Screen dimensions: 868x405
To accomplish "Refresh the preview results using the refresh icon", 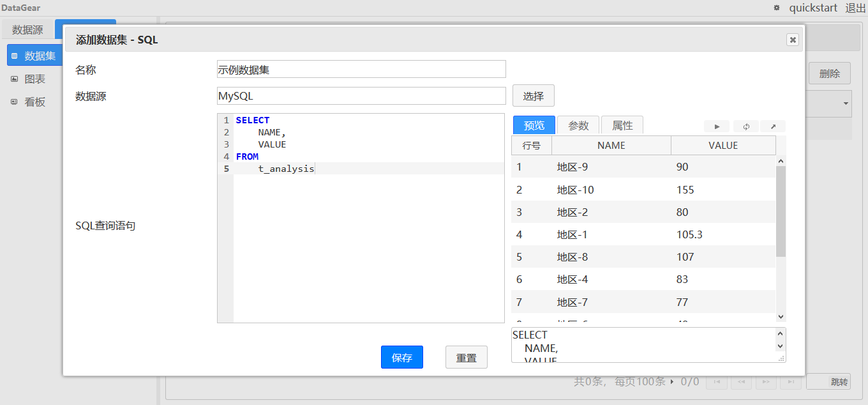I will pos(745,126).
